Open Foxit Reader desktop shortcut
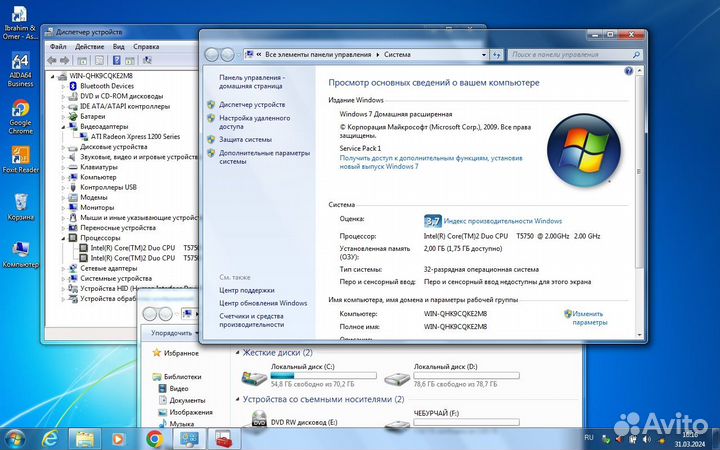The image size is (720, 450). point(20,159)
